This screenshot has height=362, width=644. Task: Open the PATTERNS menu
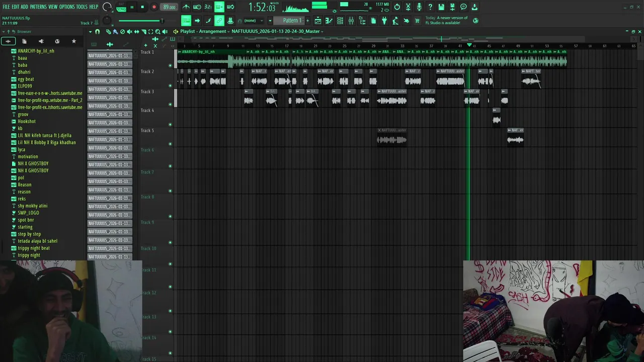[x=38, y=7]
